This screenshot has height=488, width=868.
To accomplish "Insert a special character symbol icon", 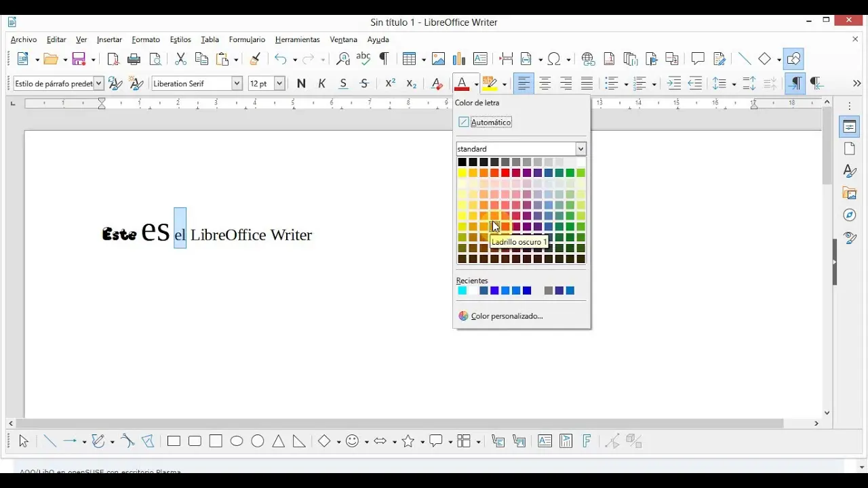I will (554, 59).
